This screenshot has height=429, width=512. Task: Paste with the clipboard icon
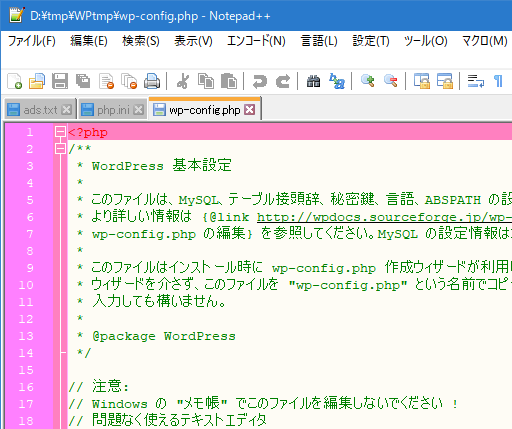click(x=229, y=81)
